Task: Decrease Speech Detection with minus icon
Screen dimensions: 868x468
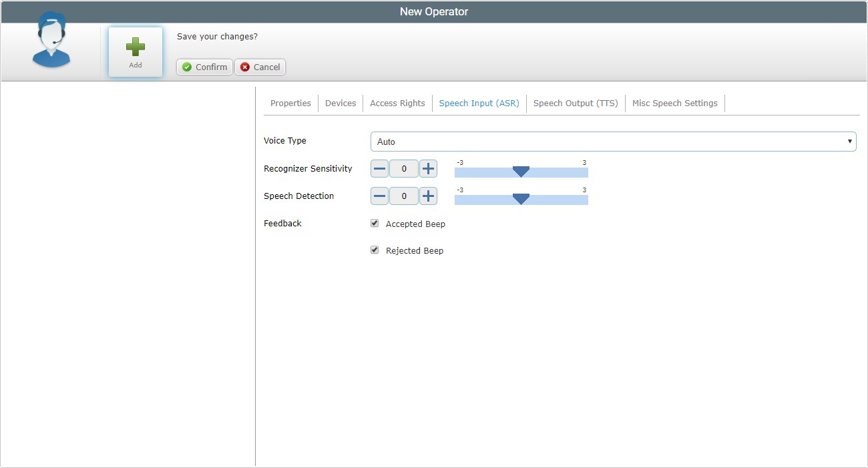Action: pyautogui.click(x=379, y=196)
